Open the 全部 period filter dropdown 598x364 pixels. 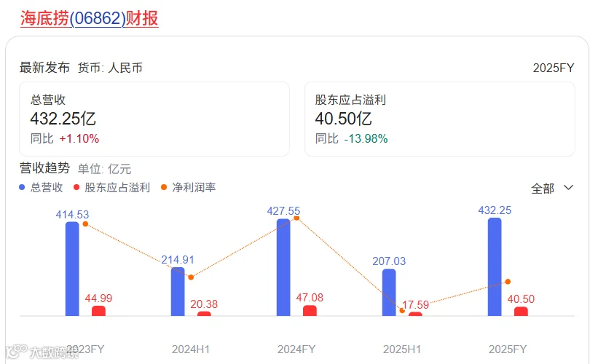pyautogui.click(x=552, y=189)
